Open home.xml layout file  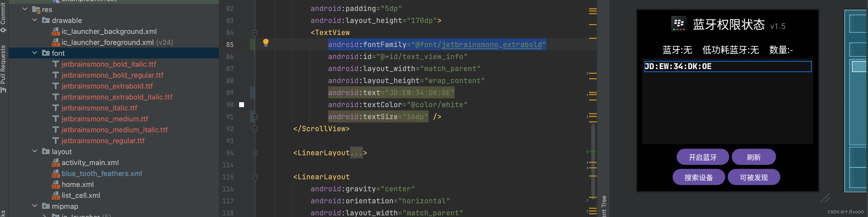point(78,184)
